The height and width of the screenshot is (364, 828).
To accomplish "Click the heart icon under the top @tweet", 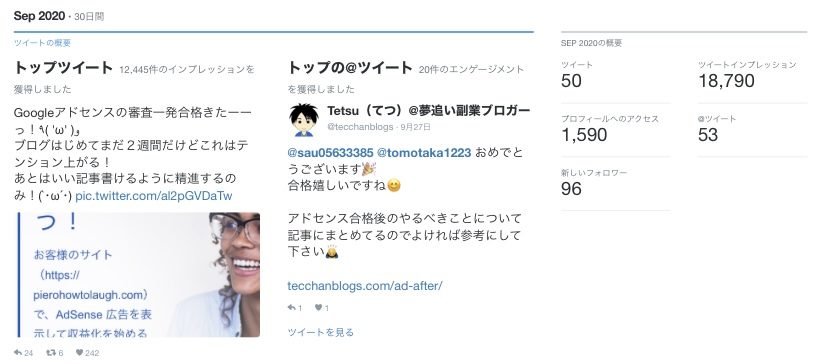I will [x=318, y=307].
